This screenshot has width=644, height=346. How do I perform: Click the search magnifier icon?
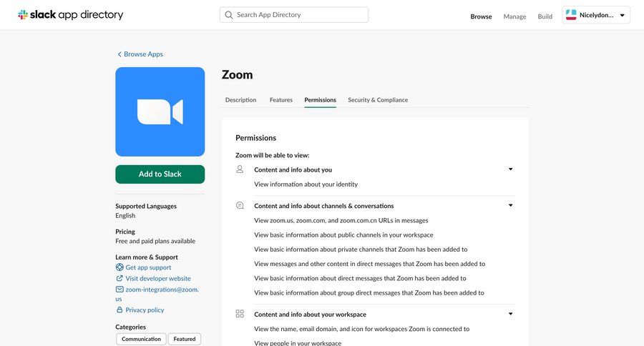[229, 15]
